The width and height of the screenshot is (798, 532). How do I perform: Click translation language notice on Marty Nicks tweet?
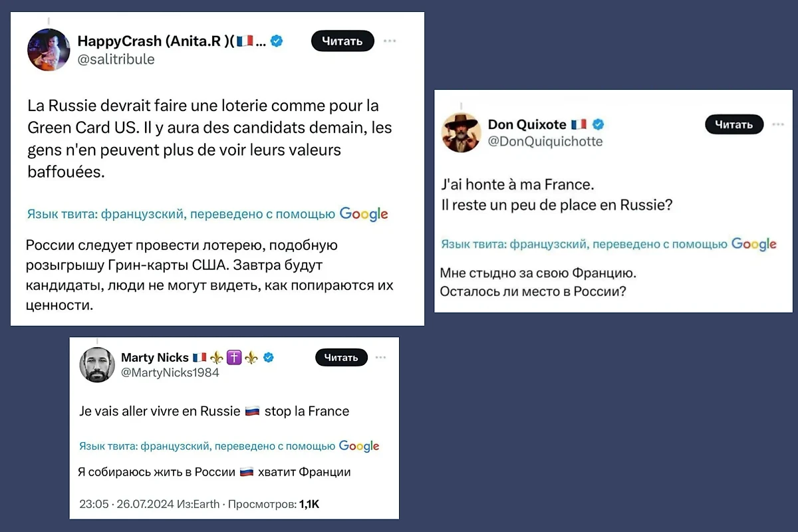207,446
